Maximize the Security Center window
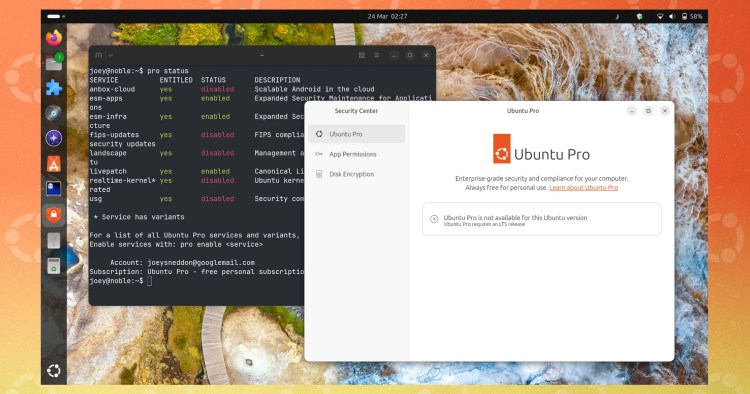The height and width of the screenshot is (394, 750). pyautogui.click(x=648, y=111)
